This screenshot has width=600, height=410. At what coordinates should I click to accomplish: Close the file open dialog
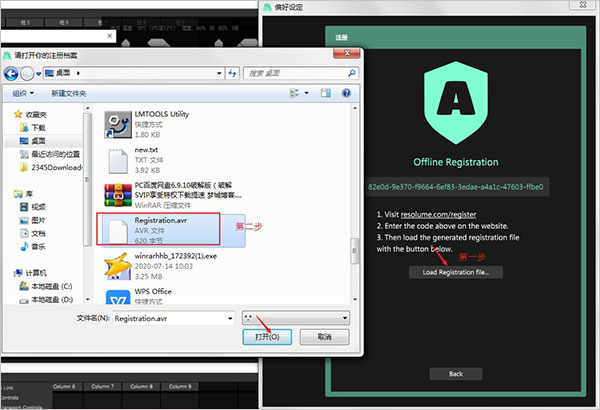(347, 53)
